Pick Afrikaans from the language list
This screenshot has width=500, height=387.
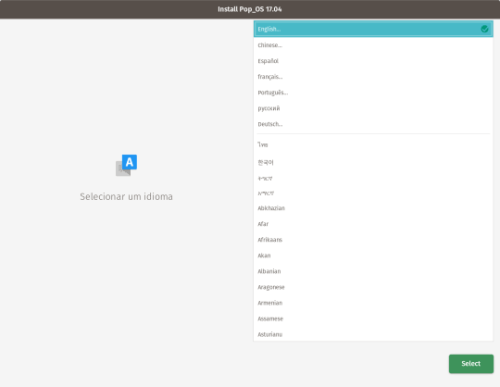[x=373, y=240]
